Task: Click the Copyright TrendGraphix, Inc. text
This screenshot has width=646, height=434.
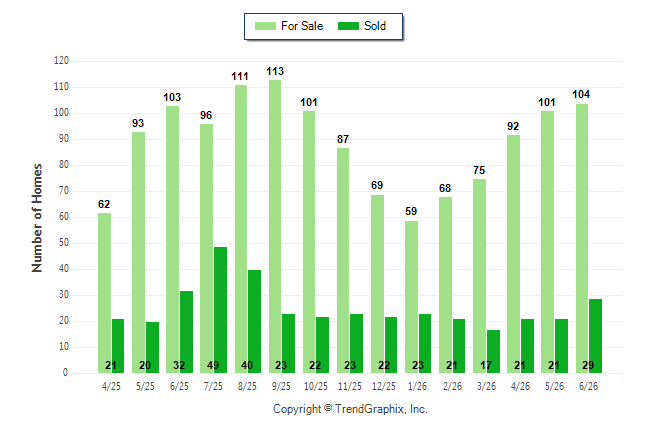Action: 350,409
